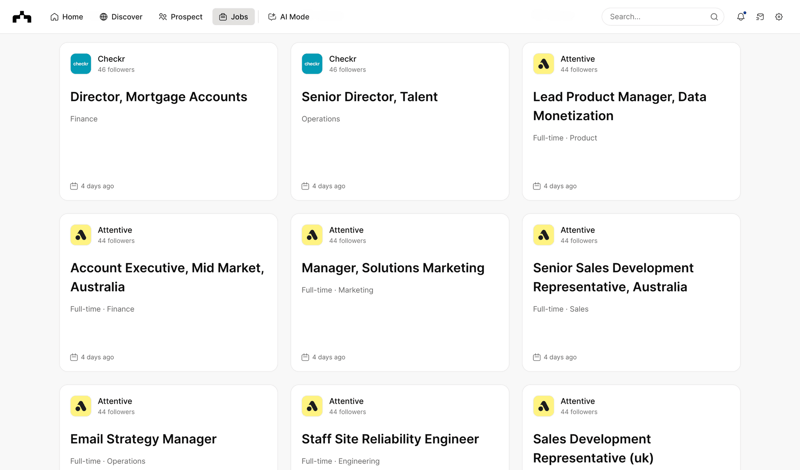Click Attentive name on Account Executive card

[115, 230]
